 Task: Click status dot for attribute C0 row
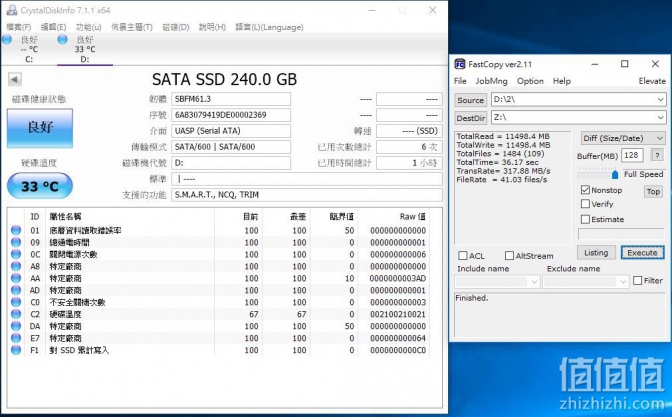pos(16,302)
